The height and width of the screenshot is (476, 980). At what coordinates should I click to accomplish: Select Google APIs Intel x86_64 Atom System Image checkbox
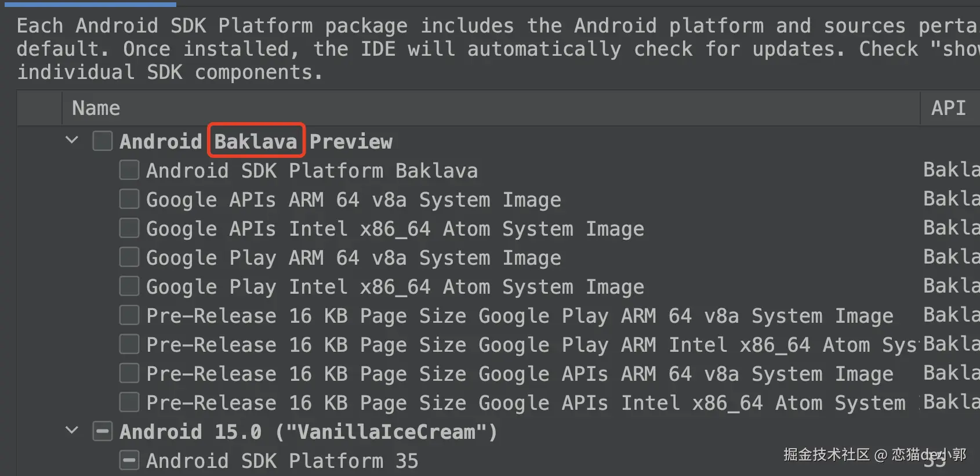pyautogui.click(x=129, y=228)
